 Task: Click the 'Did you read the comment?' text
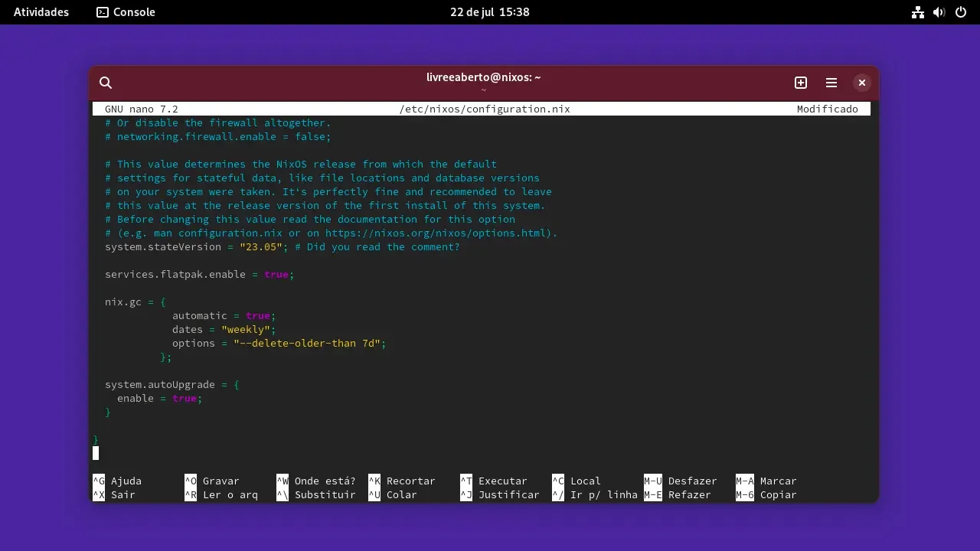[377, 247]
